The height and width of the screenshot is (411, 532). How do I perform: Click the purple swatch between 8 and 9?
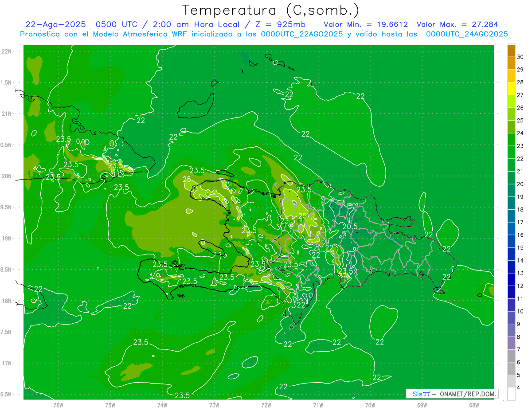(x=511, y=330)
